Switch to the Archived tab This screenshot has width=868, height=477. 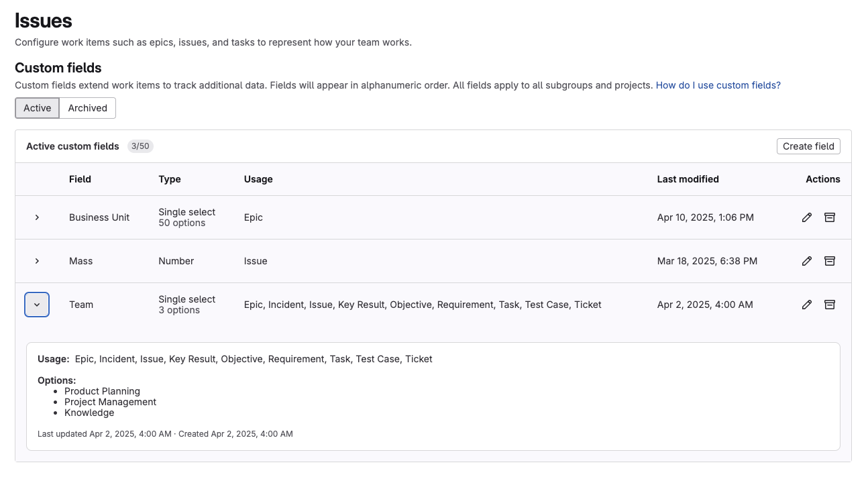[87, 108]
